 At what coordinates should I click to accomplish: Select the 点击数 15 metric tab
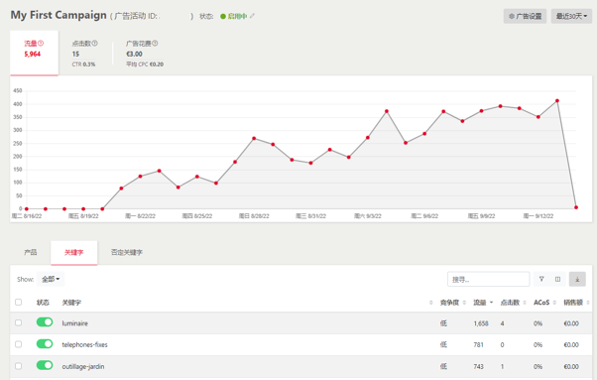point(85,53)
